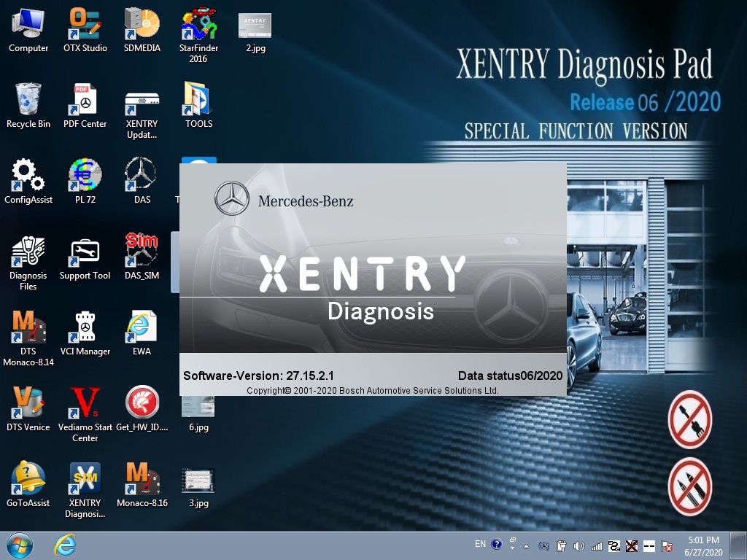This screenshot has width=747, height=560.
Task: Select the VCI Manager shortcut
Action: [85, 327]
